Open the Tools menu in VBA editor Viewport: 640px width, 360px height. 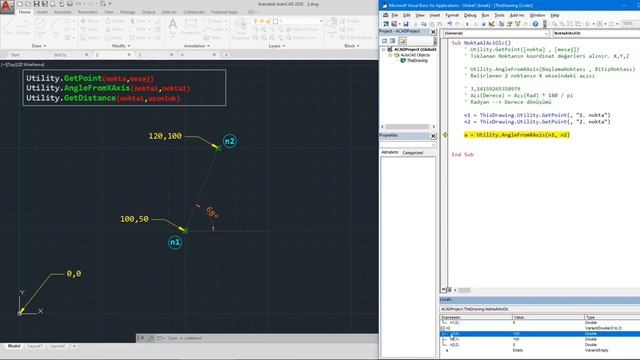point(499,15)
